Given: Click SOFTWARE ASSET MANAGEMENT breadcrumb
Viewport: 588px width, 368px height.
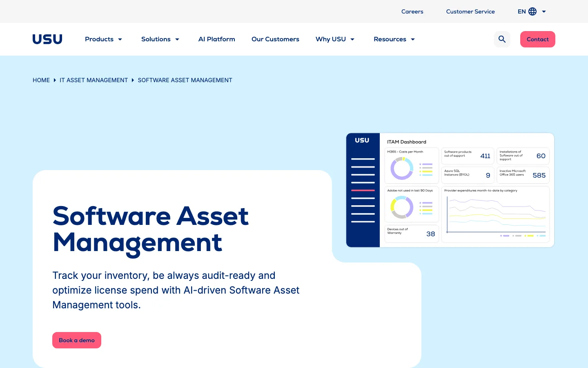Looking at the screenshot, I should (x=185, y=80).
